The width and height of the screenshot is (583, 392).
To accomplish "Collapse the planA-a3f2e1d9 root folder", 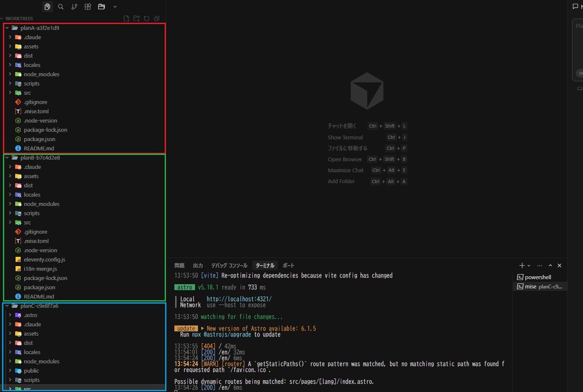I will point(7,28).
